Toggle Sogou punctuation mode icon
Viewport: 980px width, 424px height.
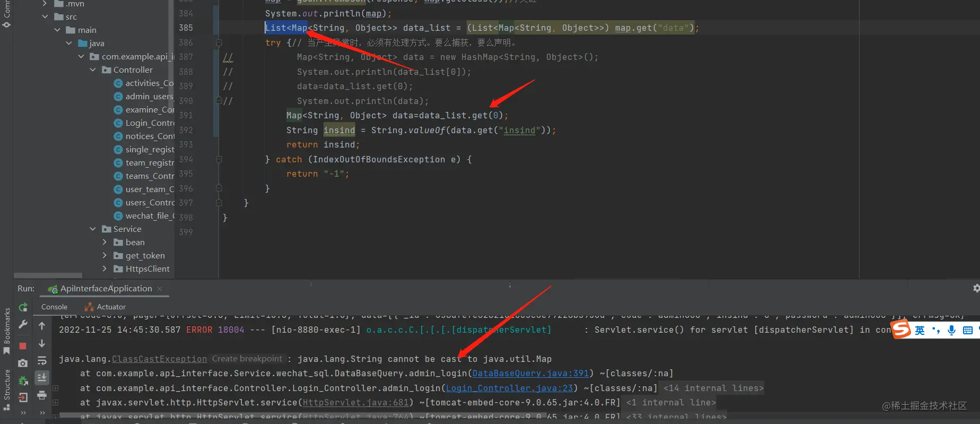point(935,330)
